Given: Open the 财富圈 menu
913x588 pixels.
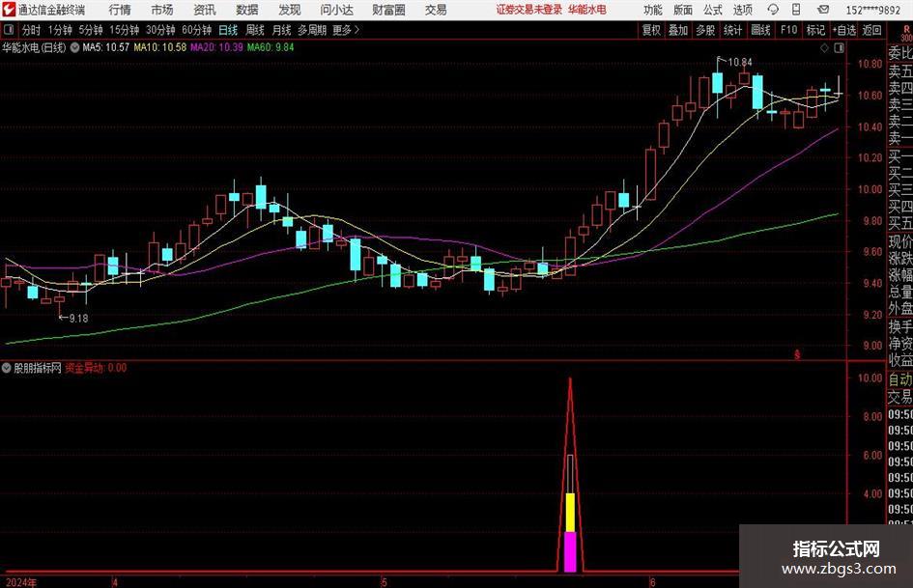Looking at the screenshot, I should tap(388, 10).
